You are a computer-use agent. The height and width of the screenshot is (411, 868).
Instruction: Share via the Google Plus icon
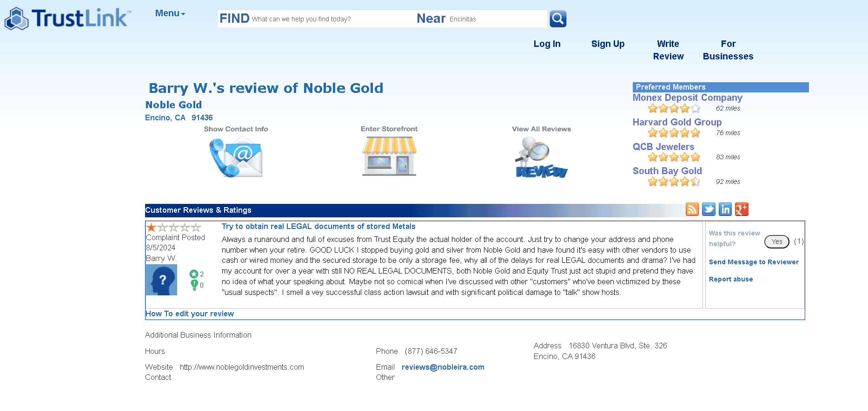[x=742, y=209]
